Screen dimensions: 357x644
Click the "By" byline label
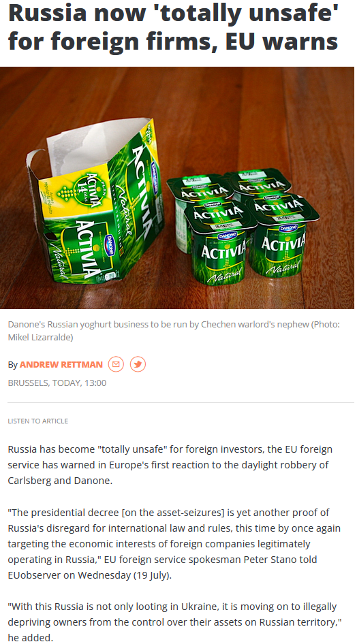point(13,365)
